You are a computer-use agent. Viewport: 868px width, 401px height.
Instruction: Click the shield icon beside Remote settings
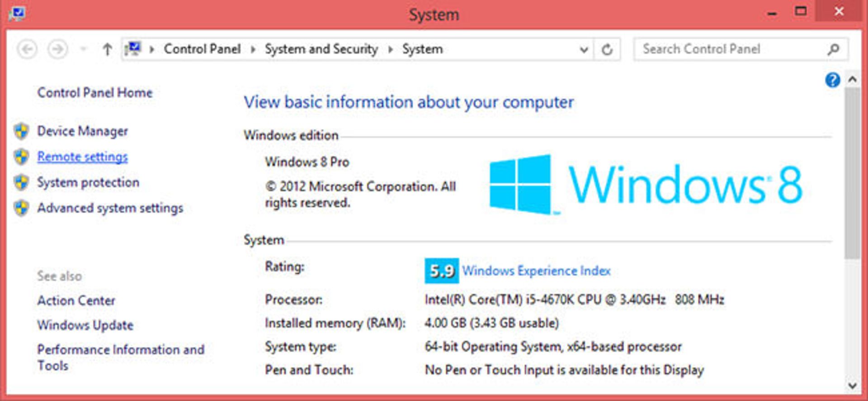(x=21, y=157)
